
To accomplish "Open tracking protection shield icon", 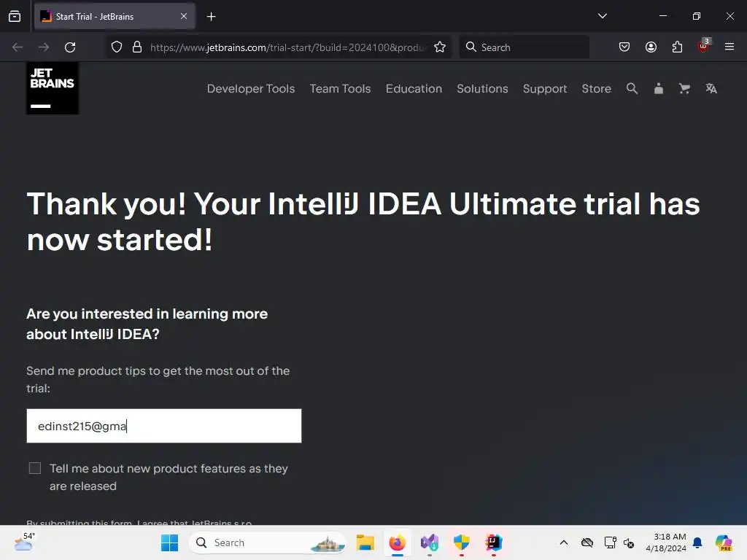I will click(x=117, y=47).
